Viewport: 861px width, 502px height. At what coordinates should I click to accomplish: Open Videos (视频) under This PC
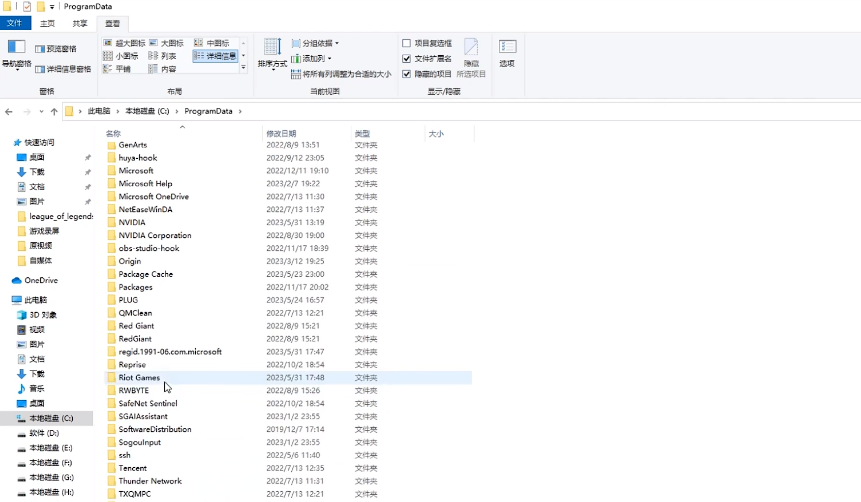point(31,330)
